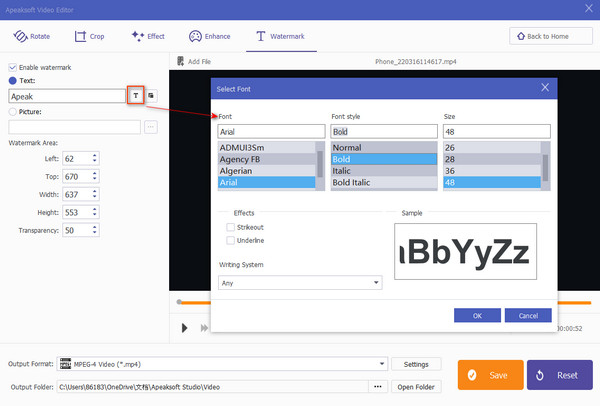Click Cancel in Select Font dialog

click(x=528, y=316)
